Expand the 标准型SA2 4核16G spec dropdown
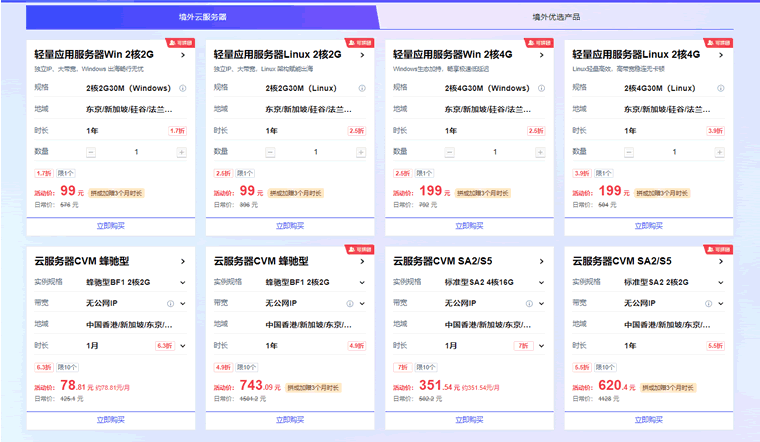760x442 pixels. (x=541, y=283)
